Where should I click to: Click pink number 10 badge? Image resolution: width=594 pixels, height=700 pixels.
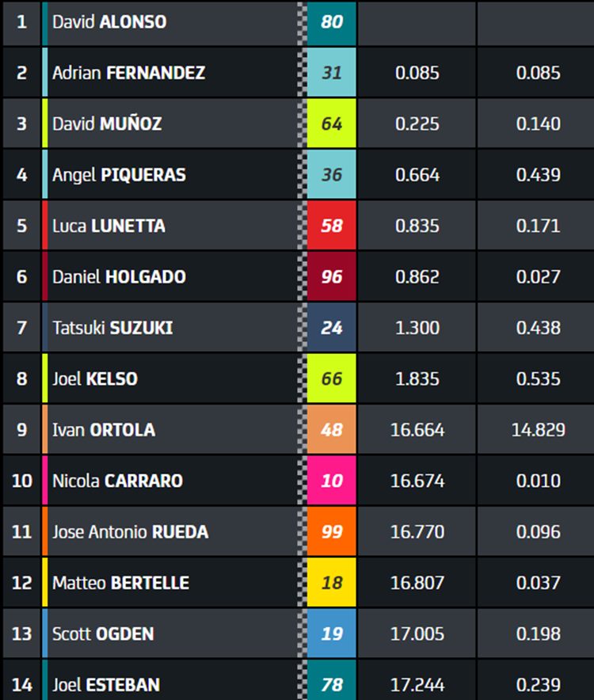click(x=331, y=481)
